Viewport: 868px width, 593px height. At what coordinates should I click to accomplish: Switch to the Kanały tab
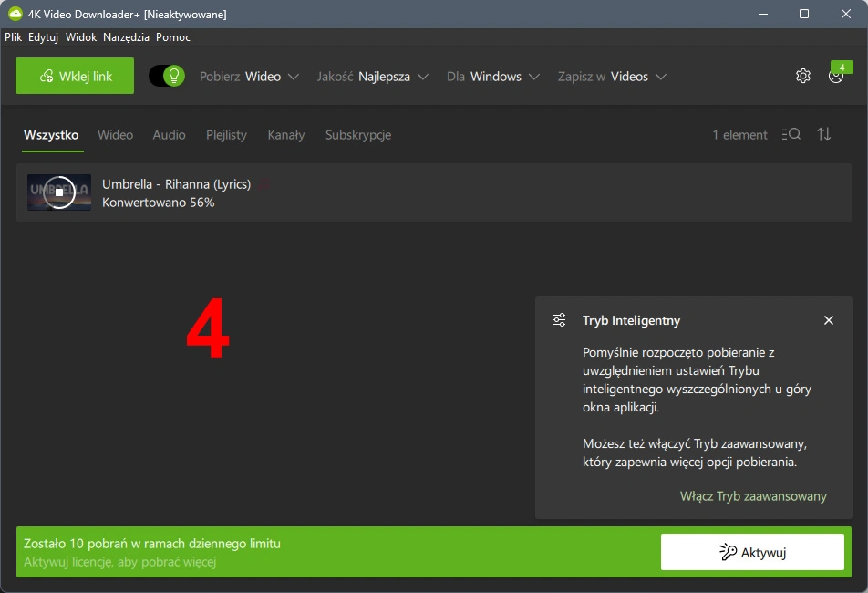tap(286, 135)
